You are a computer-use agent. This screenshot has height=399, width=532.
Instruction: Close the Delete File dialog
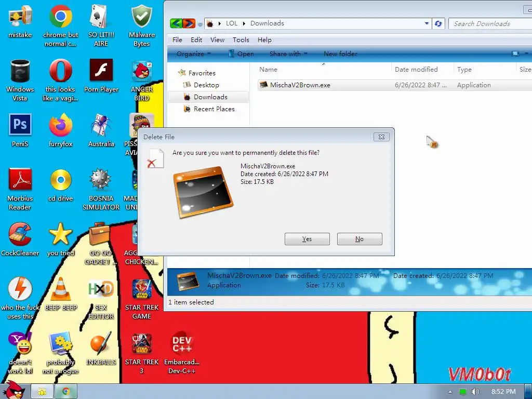click(381, 137)
